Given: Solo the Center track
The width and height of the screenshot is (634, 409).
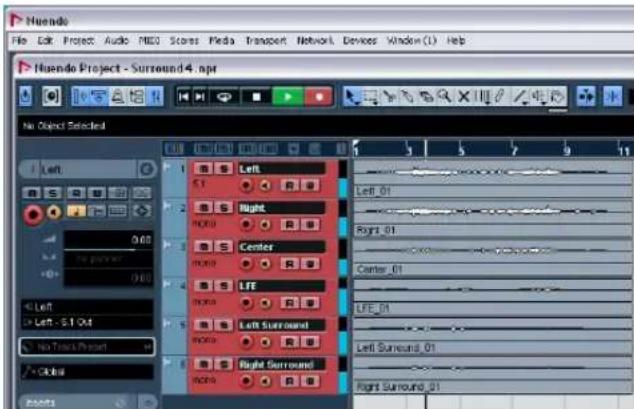Looking at the screenshot, I should click(x=224, y=247).
